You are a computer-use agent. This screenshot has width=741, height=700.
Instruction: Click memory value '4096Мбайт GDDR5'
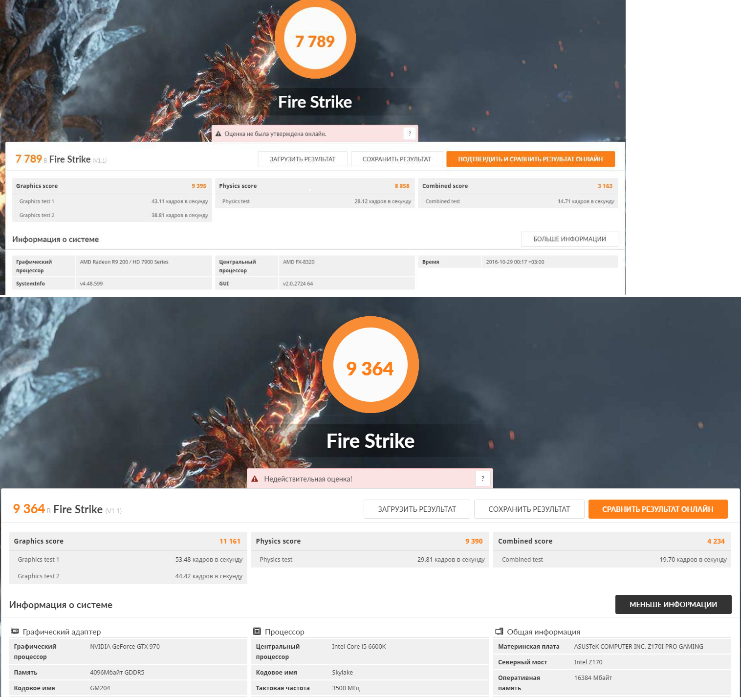[x=117, y=672]
